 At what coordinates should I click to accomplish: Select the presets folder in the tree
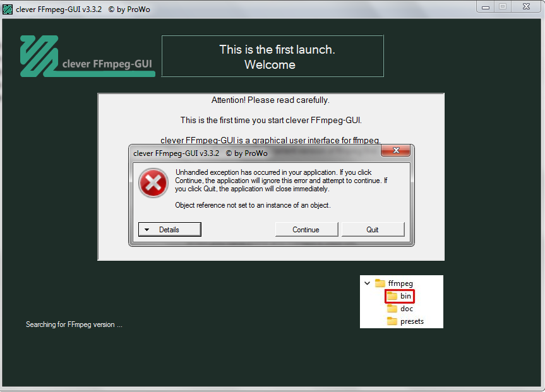[405, 321]
